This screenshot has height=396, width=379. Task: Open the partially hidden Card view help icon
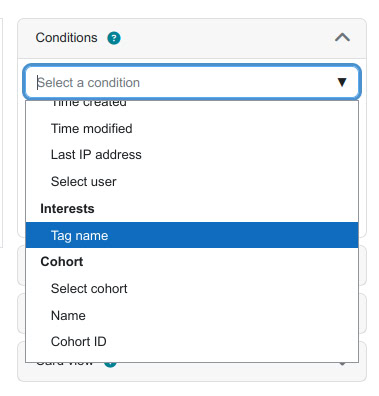[110, 364]
